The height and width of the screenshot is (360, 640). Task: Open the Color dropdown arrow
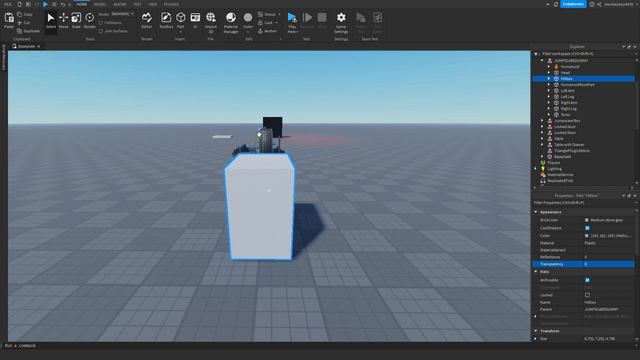coord(248,32)
